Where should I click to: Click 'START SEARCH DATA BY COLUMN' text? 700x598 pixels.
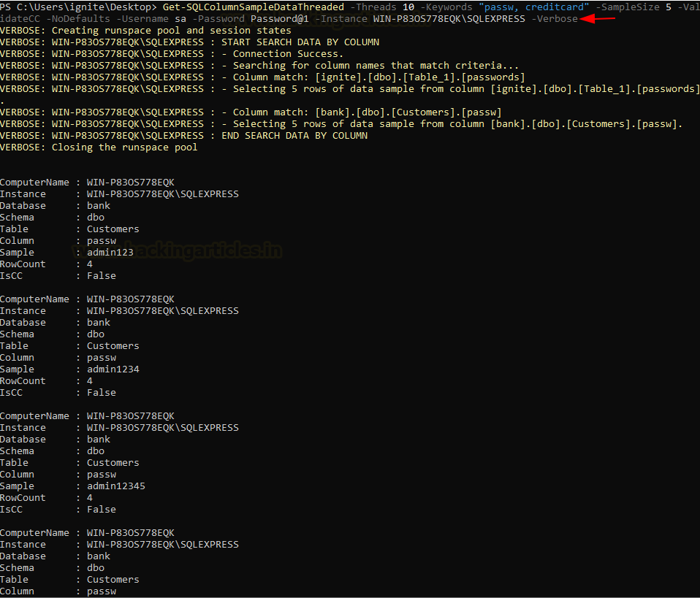[x=300, y=42]
